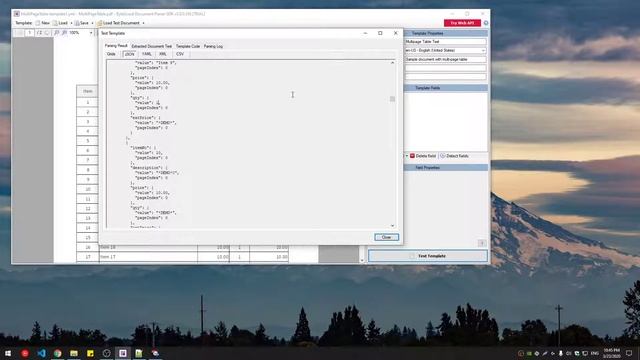Click the Field Properties panel header
The width and height of the screenshot is (640, 360).
[445, 167]
